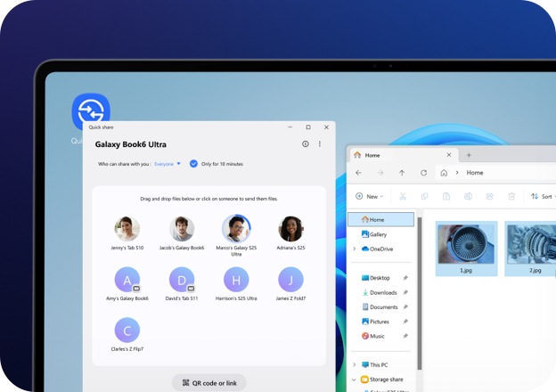Unpin Music using its pin icon

[405, 336]
